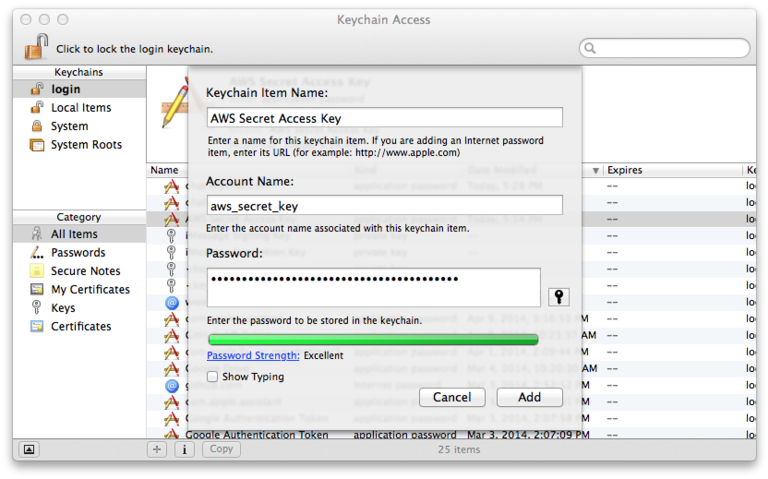
Task: Click the All Items category icon
Action: [x=37, y=234]
